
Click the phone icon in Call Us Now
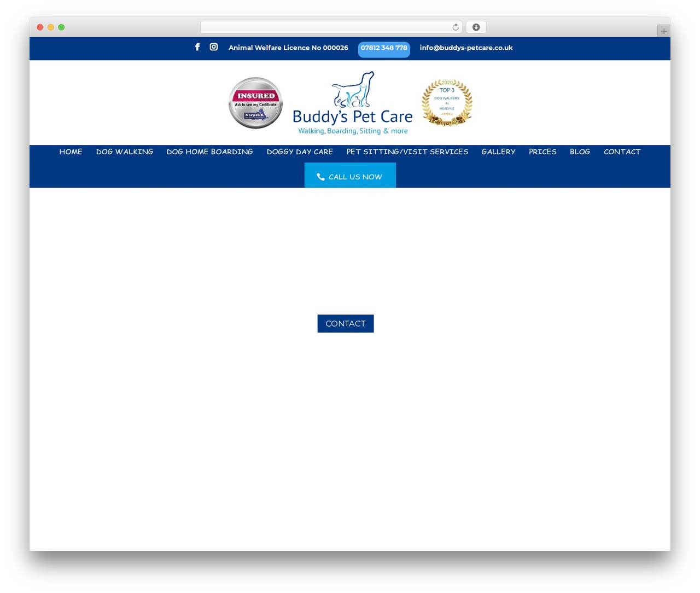(320, 177)
